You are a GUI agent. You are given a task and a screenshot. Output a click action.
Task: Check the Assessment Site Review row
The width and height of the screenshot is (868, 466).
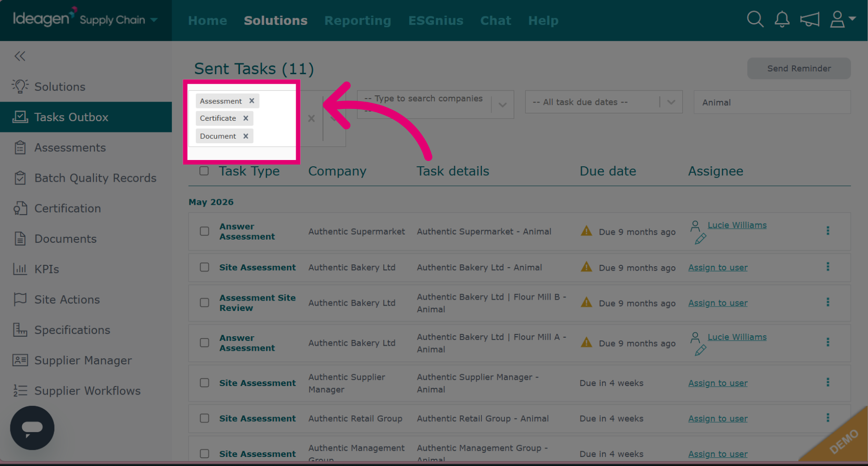(205, 302)
